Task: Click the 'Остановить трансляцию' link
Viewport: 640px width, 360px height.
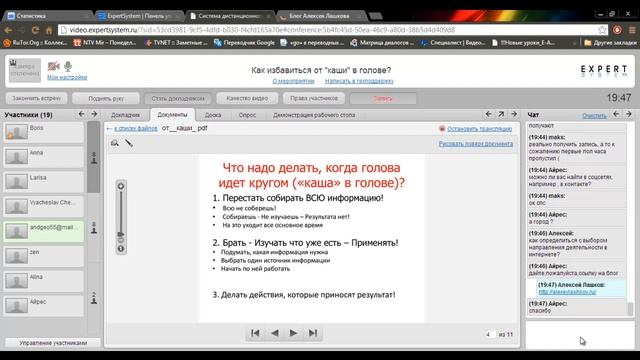Action: click(479, 129)
